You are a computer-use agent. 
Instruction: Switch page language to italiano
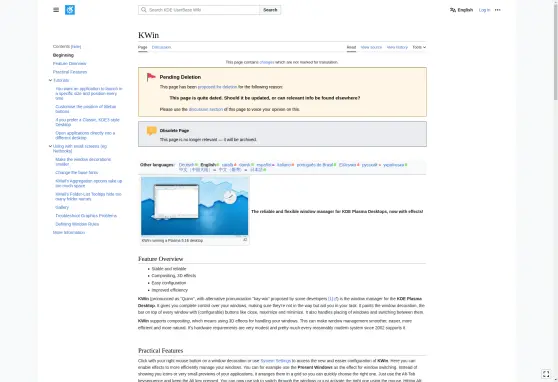tap(284, 165)
